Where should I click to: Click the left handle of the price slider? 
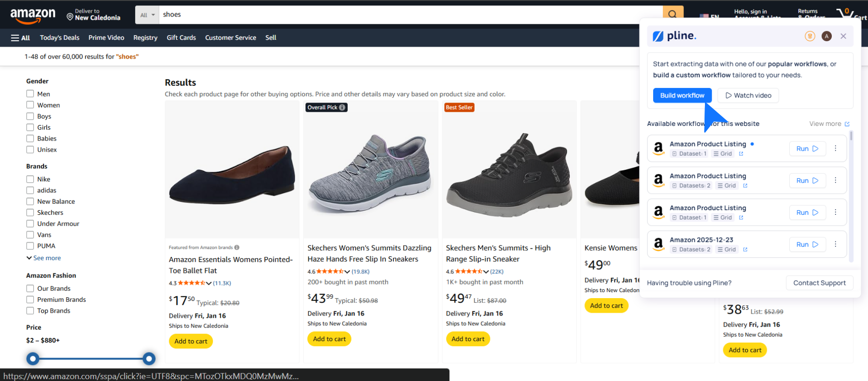coord(33,359)
